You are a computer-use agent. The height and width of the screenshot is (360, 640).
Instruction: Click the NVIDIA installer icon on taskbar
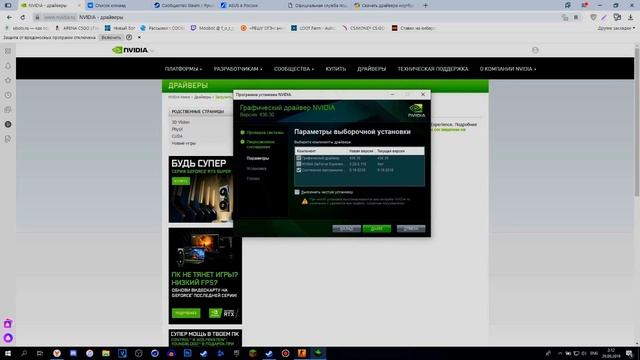click(318, 353)
